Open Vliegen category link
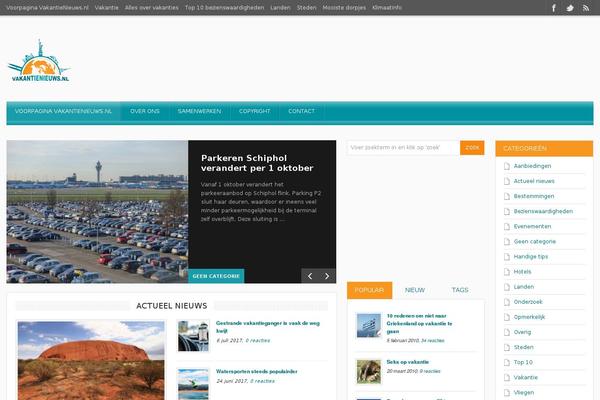600x400 pixels. point(523,392)
